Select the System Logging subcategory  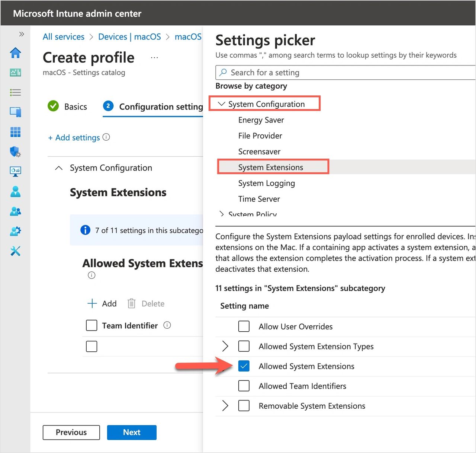pyautogui.click(x=266, y=183)
